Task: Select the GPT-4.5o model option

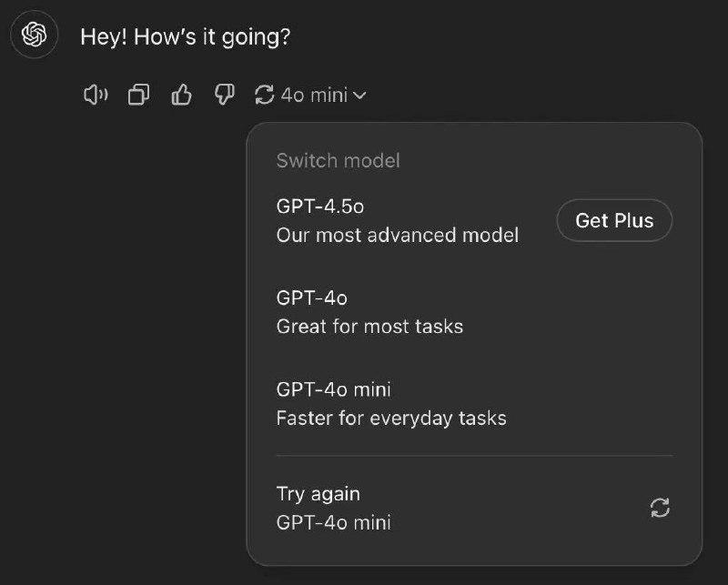Action: pyautogui.click(x=398, y=220)
